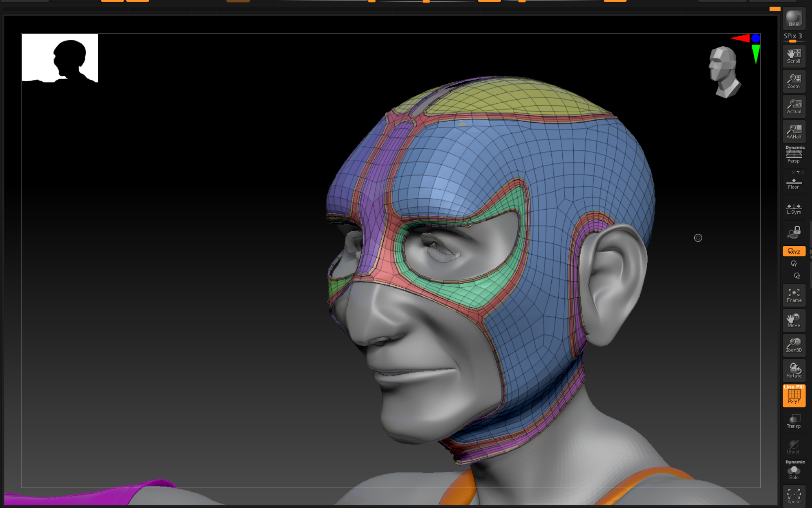Viewport: 812px width, 508px height.
Task: Select the Zoom3D tool
Action: (794, 345)
